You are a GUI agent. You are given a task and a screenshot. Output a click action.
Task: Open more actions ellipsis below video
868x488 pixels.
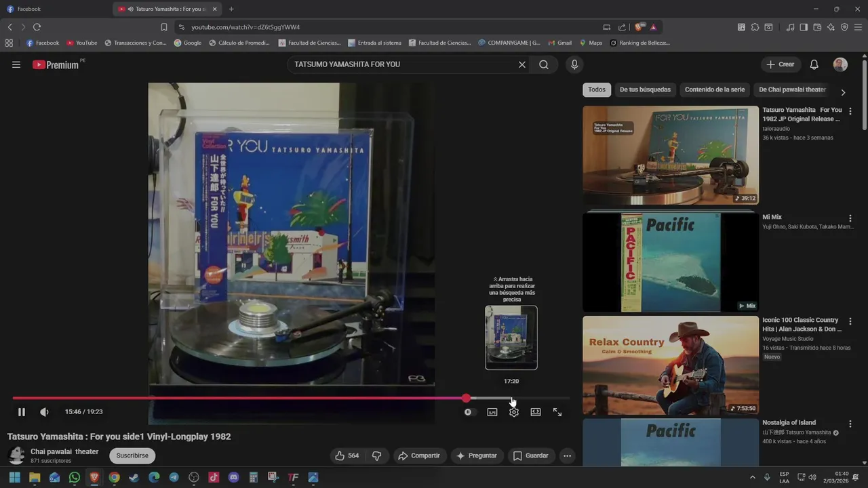coord(568,455)
